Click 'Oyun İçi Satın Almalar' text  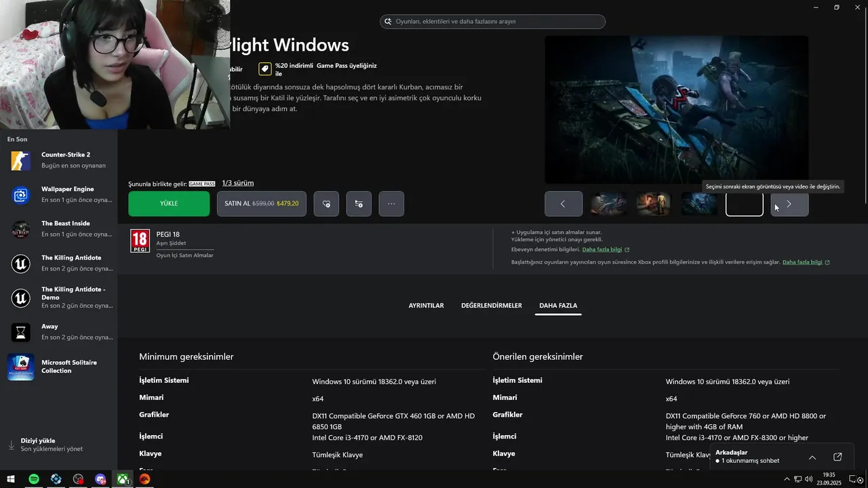184,256
